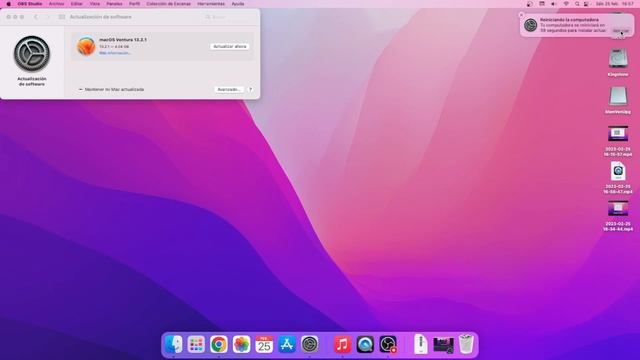The width and height of the screenshot is (640, 360).
Task: Open Control Center in menu bar
Action: 587,4
